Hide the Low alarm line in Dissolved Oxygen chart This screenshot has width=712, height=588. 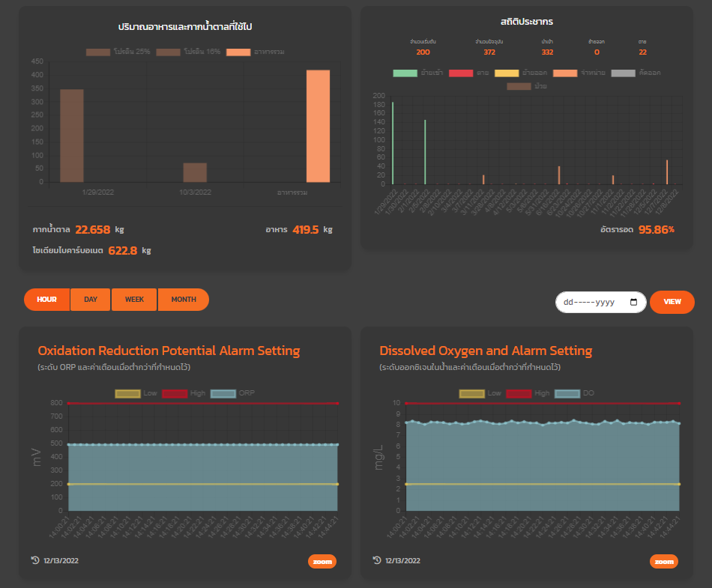pyautogui.click(x=471, y=393)
